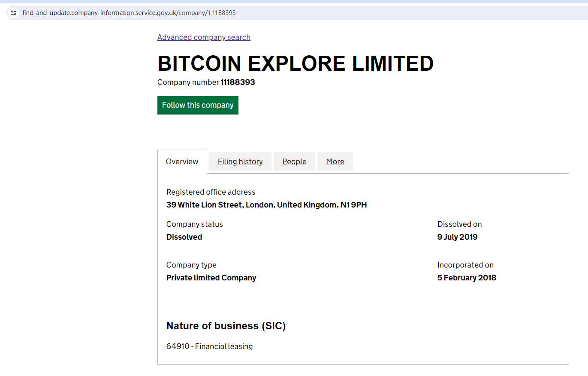The image size is (588, 376).
Task: Click the 9 July 2019 dissolved date
Action: [x=457, y=237]
